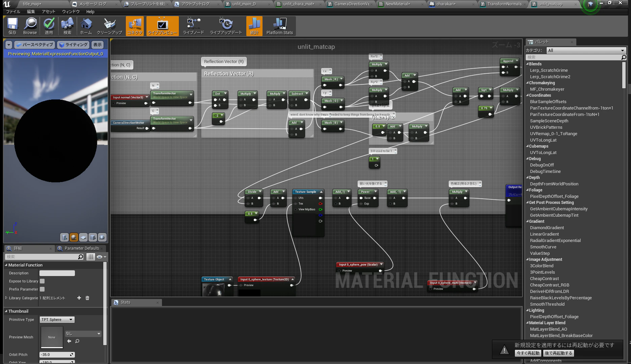Open the details view options eye dropdown
Image resolution: width=631 pixels, height=364 pixels.
(x=101, y=257)
